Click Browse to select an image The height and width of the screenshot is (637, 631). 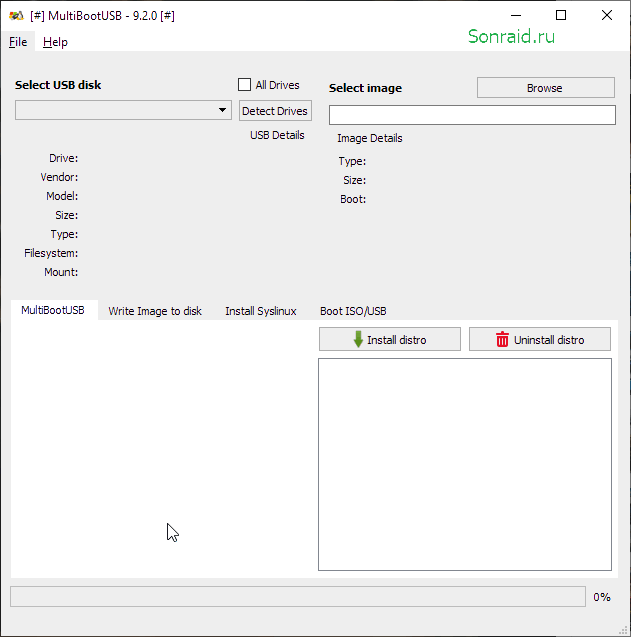pos(546,88)
